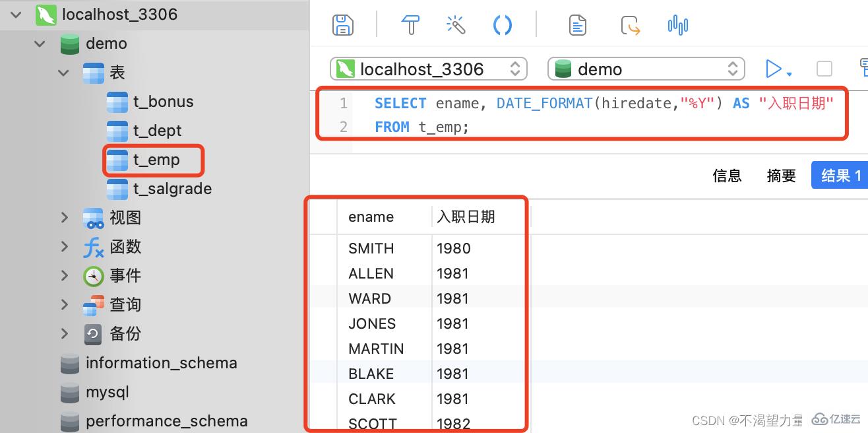Open the localhost_3306 connection selector

[x=428, y=69]
